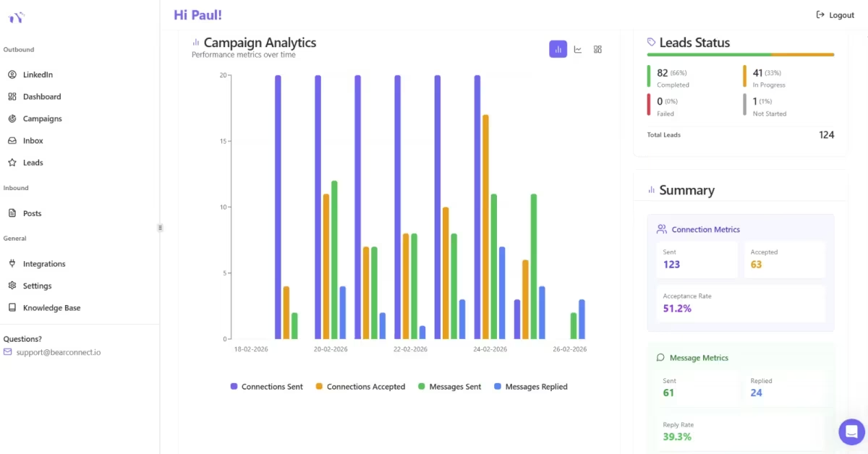Switch chart to grid view icon
Image resolution: width=868 pixels, height=454 pixels.
597,49
